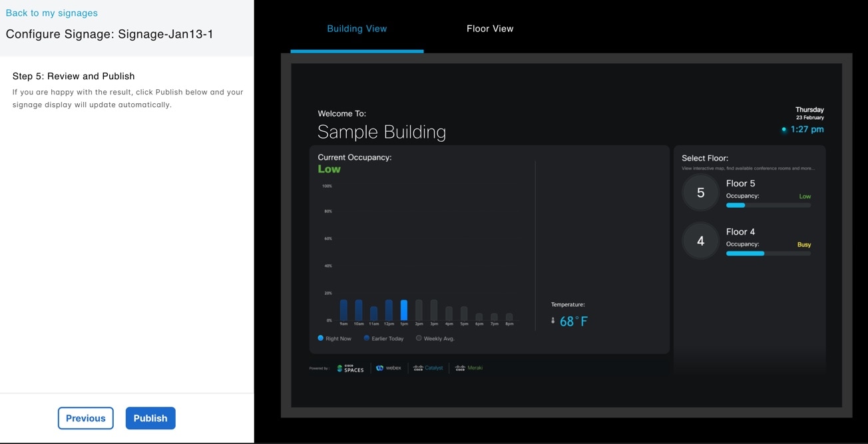
Task: Click the Cisco Spaces logo in preview footer
Action: click(350, 368)
